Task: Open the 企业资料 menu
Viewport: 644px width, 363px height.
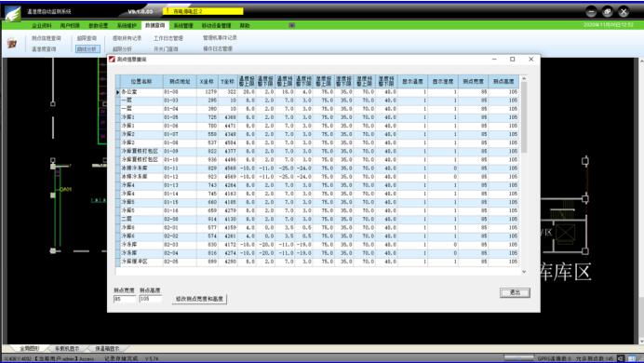Action: click(42, 25)
